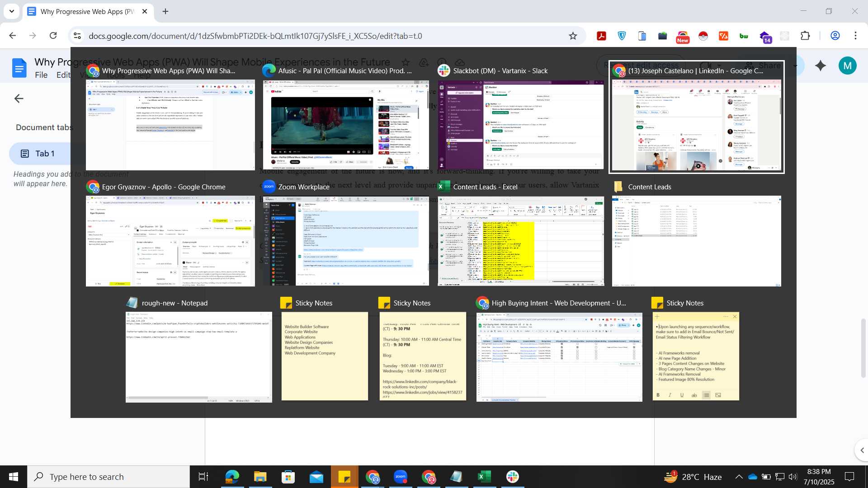This screenshot has width=868, height=488.
Task: Open a new browser tab
Action: coord(165,11)
